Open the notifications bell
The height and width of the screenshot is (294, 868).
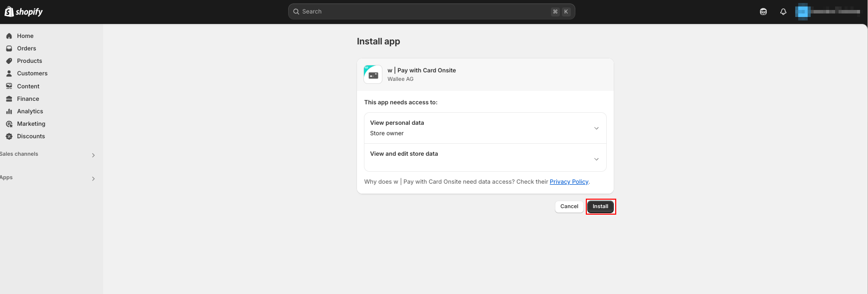tap(783, 11)
